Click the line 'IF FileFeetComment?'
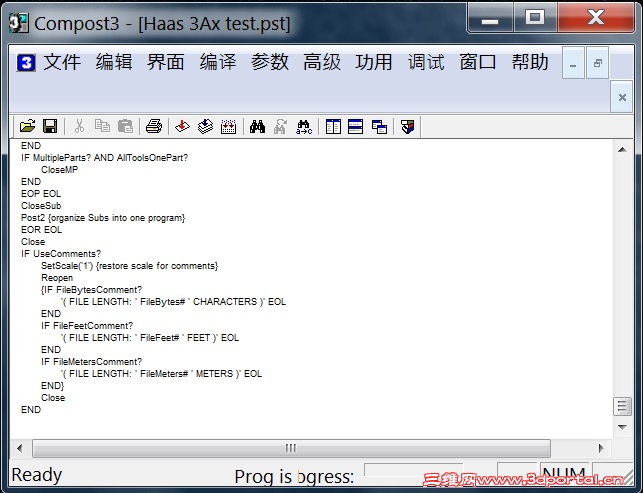The image size is (643, 493). [x=87, y=326]
